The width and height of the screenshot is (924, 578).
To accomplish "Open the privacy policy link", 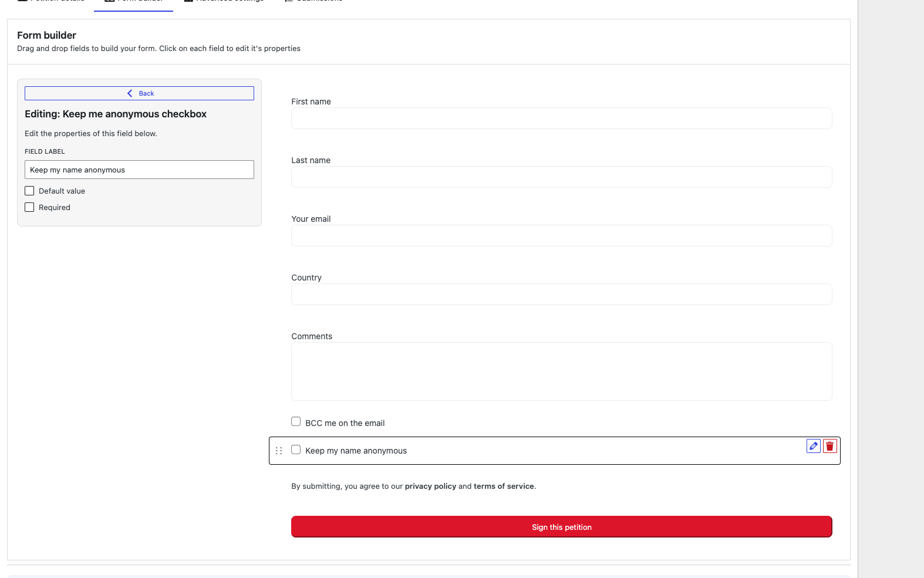I will coord(430,486).
